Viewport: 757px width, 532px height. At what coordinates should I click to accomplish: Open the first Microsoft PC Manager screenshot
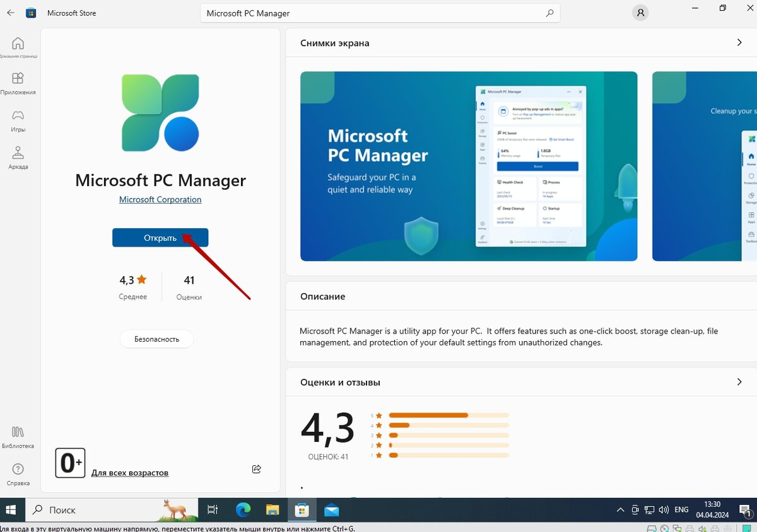469,166
